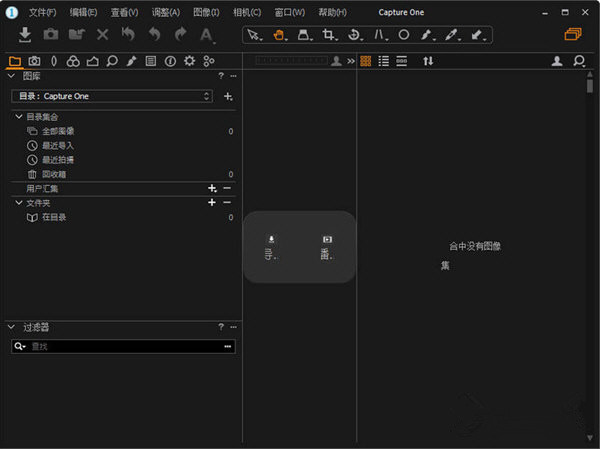Viewport: 600px width, 449px height.
Task: Click the camera Capture toolbar icon
Action: coord(51,34)
